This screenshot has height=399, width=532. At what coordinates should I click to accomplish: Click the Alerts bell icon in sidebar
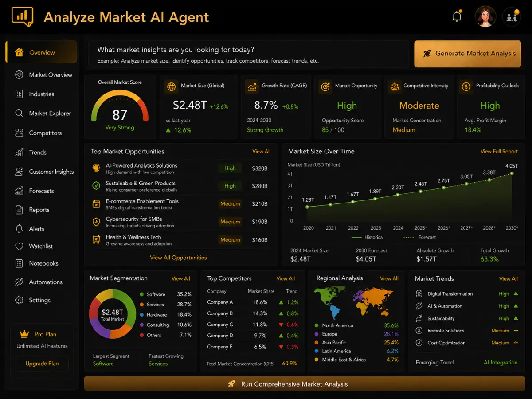pos(19,229)
